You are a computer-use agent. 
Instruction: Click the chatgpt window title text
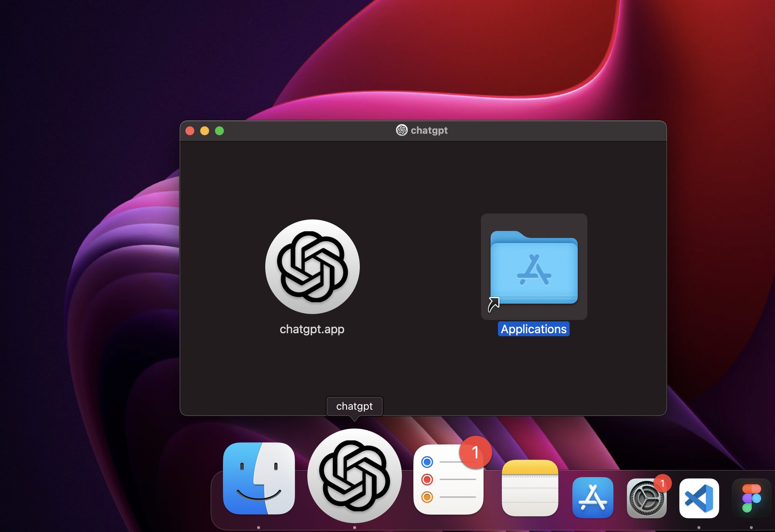429,130
